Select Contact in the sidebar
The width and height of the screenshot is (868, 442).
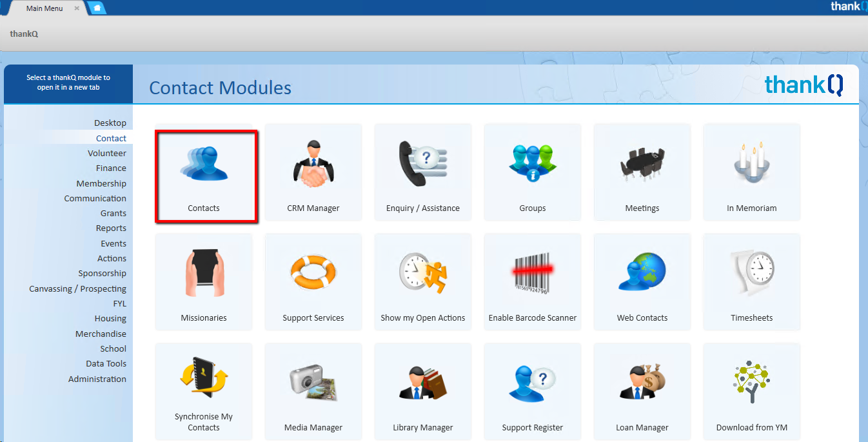(x=111, y=138)
